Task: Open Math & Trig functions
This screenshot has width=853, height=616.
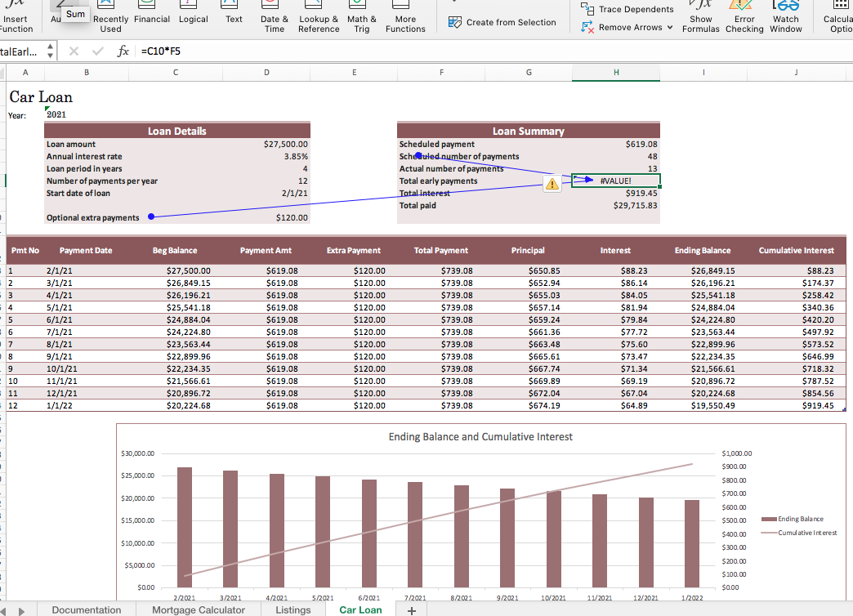Action: click(x=362, y=23)
